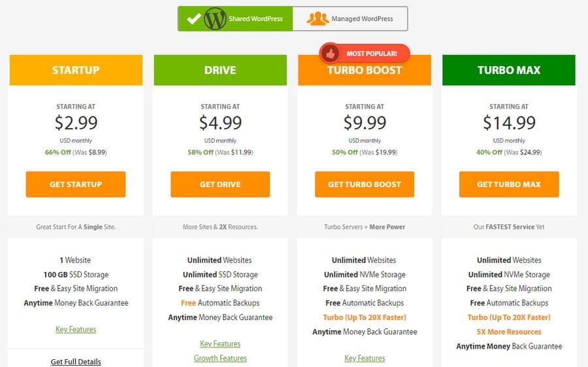This screenshot has width=588, height=367.
Task: Click 'More Sites & 2X Resources' tagline
Action: (220, 227)
